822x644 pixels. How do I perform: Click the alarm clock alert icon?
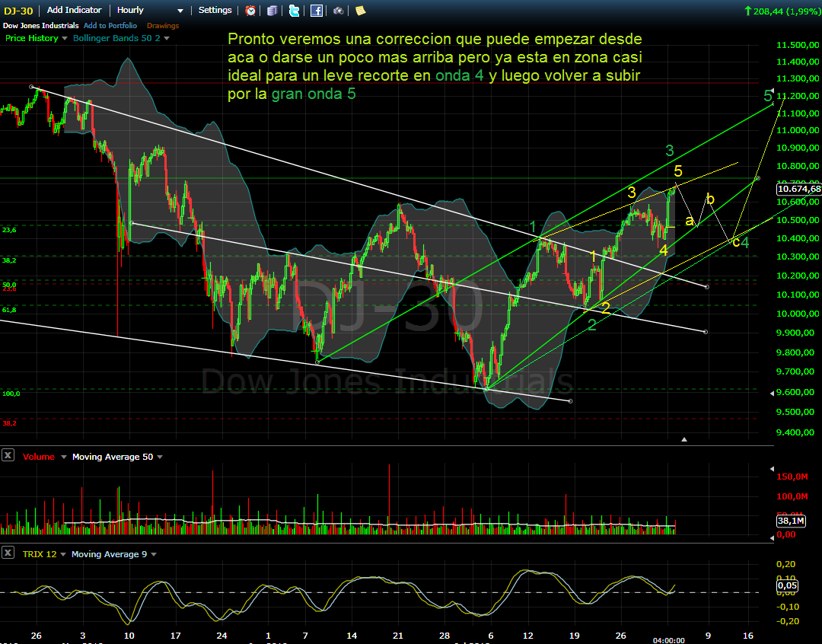(250, 11)
